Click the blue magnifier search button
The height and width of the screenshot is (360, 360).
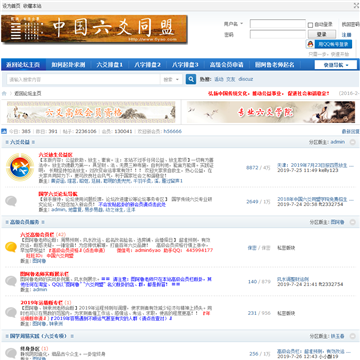tap(191, 79)
